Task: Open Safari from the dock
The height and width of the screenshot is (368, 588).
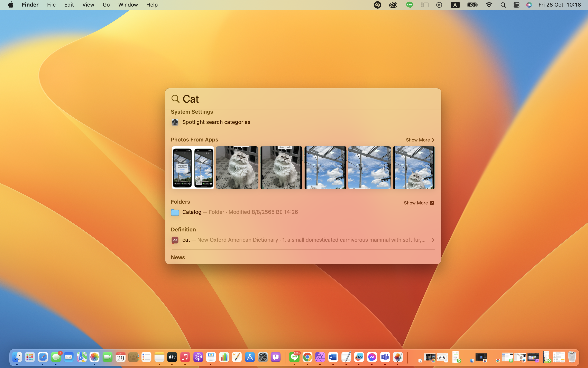Action: [43, 357]
